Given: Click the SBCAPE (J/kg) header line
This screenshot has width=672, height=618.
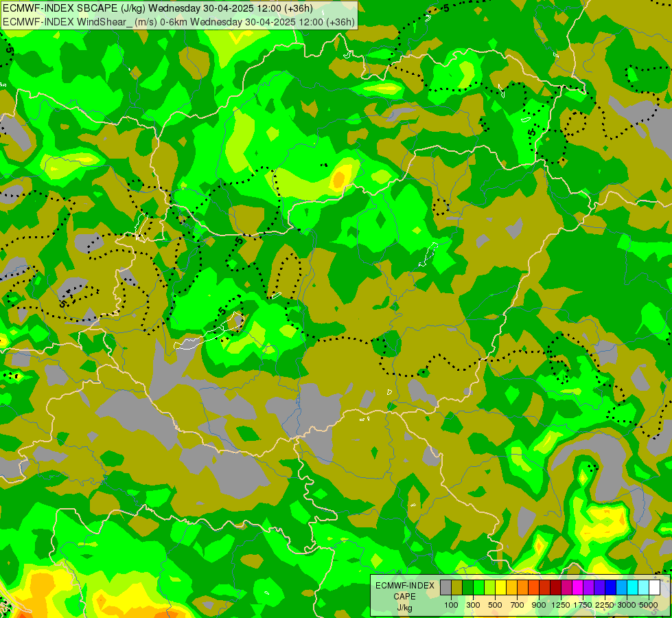Looking at the screenshot, I should tap(158, 8).
